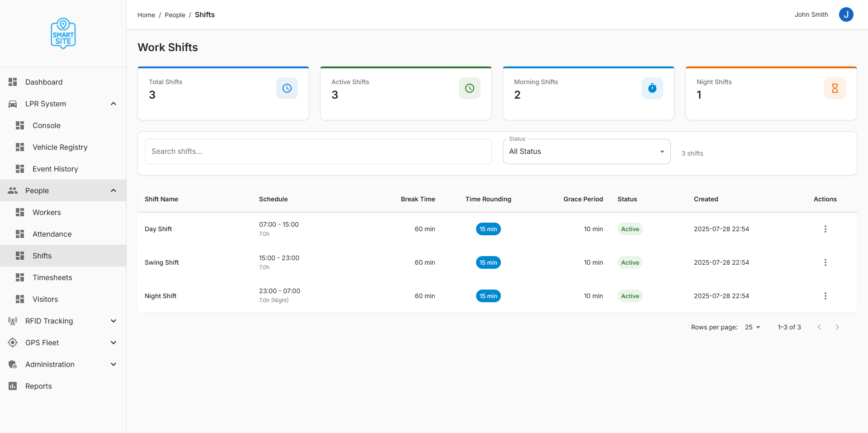Open the Status filter dropdown

pyautogui.click(x=586, y=152)
